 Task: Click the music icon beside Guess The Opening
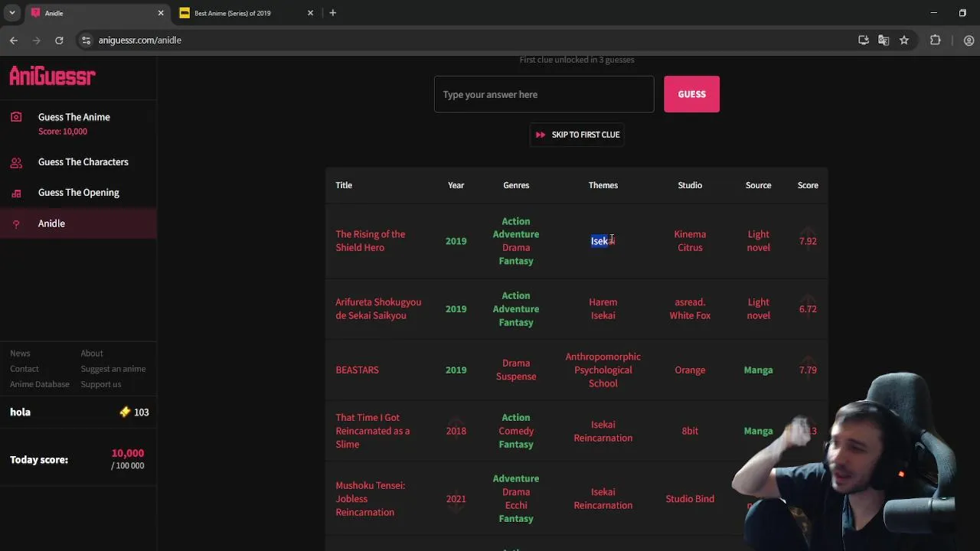[x=16, y=193]
